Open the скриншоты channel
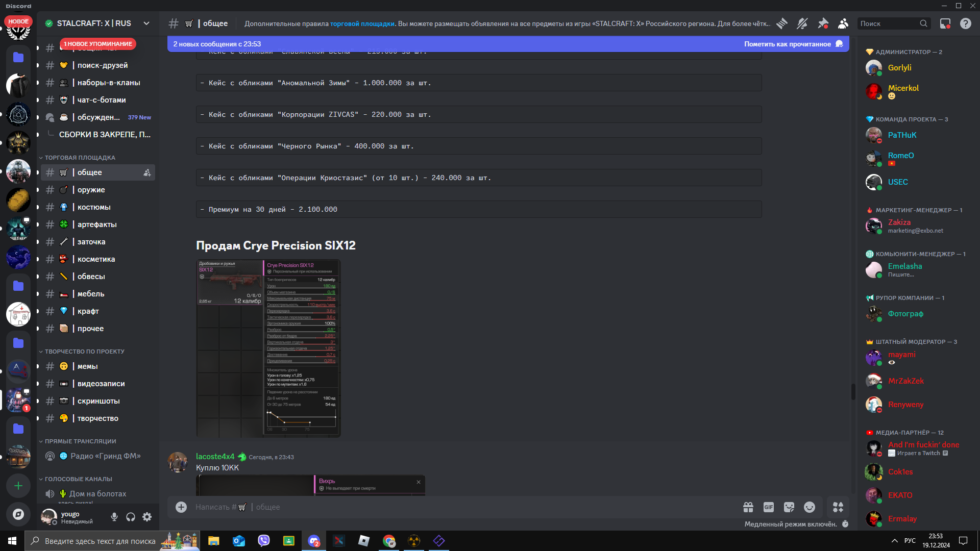 pyautogui.click(x=98, y=401)
